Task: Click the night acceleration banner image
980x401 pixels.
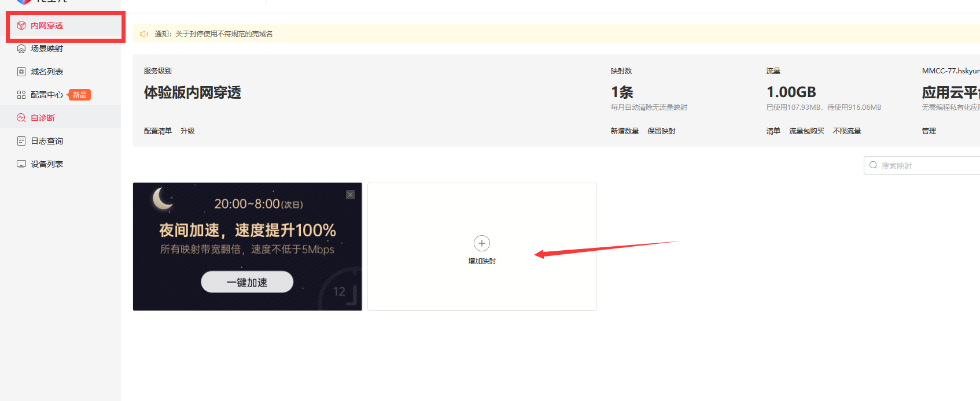Action: click(x=248, y=247)
